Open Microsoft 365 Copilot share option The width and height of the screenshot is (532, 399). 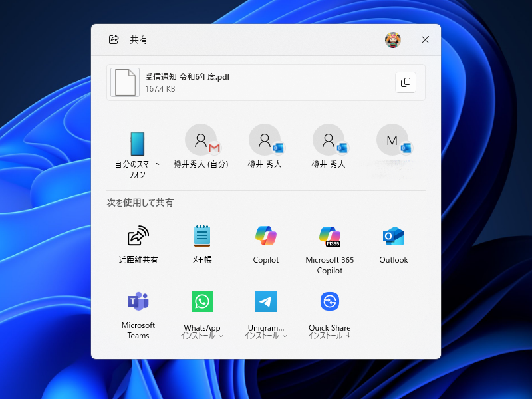pos(329,237)
